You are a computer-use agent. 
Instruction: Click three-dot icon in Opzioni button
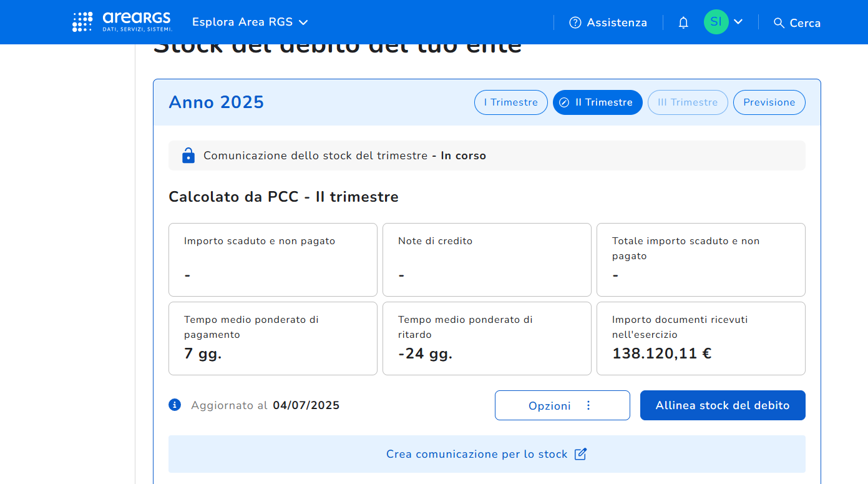click(588, 405)
